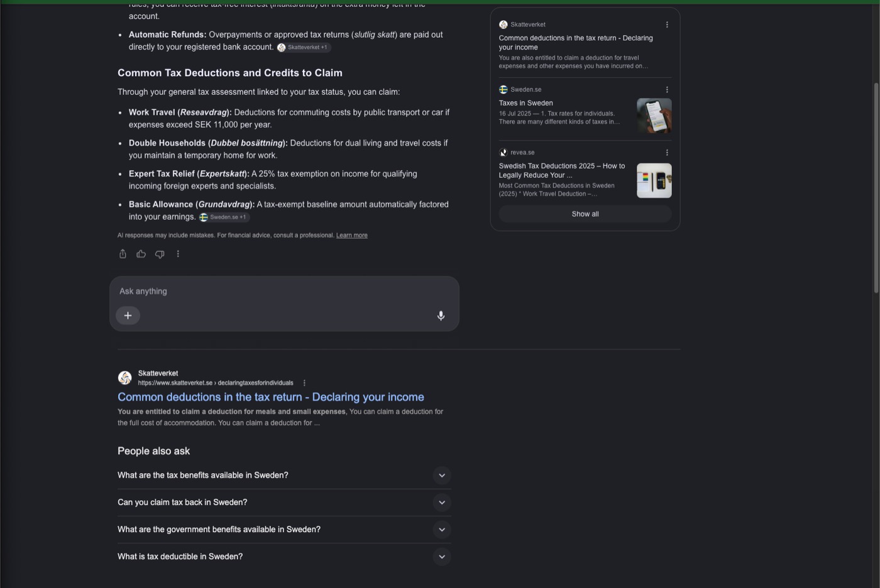Click the page vertical scrollbar
The width and height of the screenshot is (880, 588).
pos(876,187)
